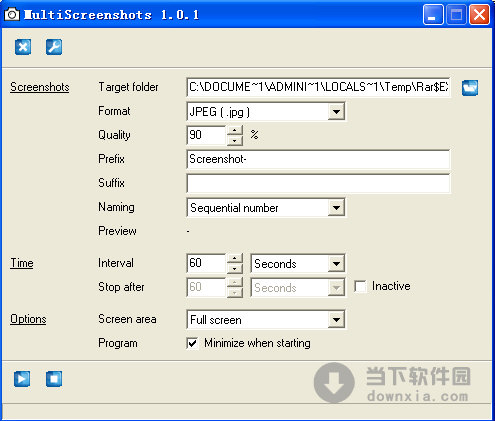Decrease Interval value with down arrow

coord(235,268)
